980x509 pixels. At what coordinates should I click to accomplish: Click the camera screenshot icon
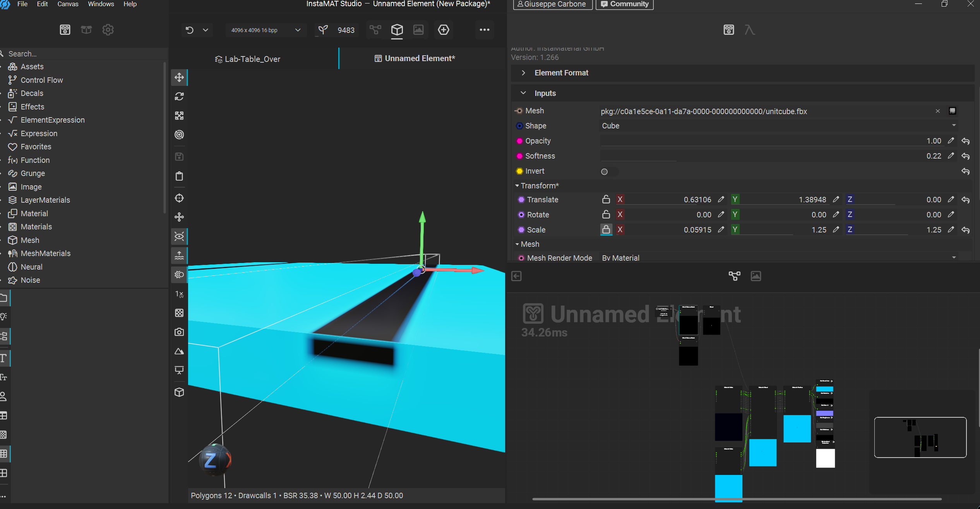point(179,332)
